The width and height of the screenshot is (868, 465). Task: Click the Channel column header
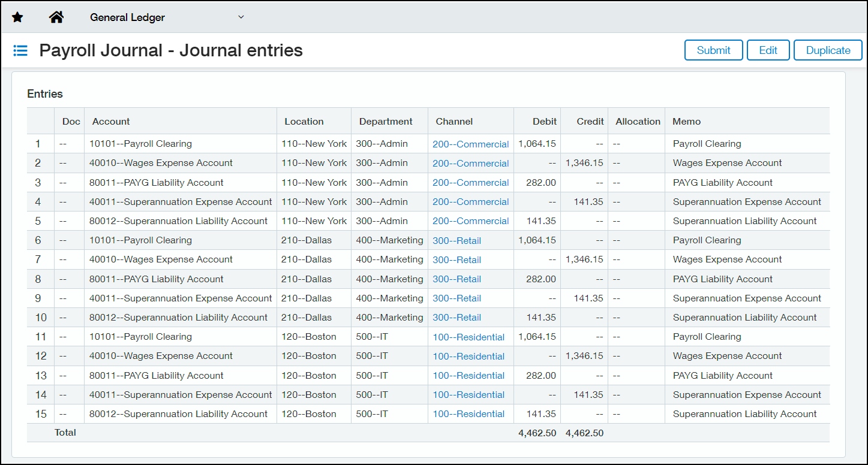454,121
